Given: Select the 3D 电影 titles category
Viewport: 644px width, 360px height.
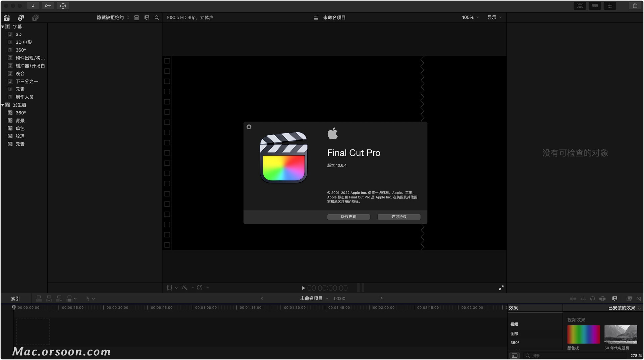Looking at the screenshot, I should (23, 42).
